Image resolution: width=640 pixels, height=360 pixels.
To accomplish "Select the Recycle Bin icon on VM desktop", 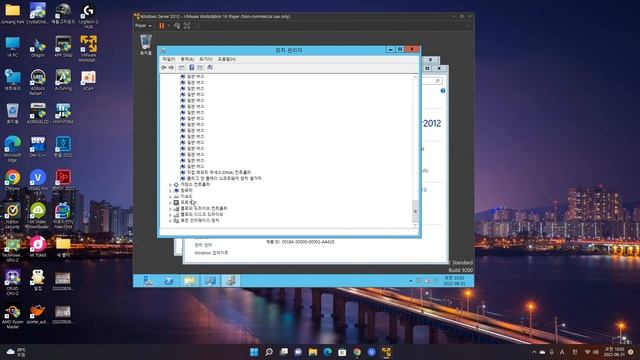I will pos(146,45).
